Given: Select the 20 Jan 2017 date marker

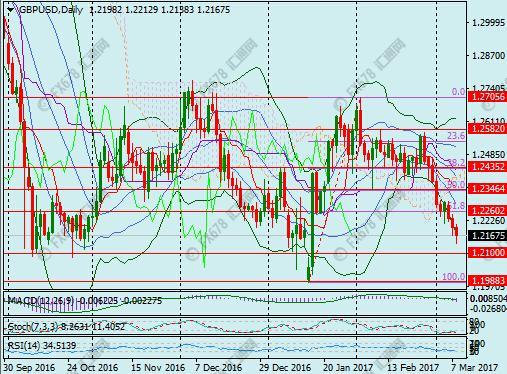Looking at the screenshot, I should [348, 368].
